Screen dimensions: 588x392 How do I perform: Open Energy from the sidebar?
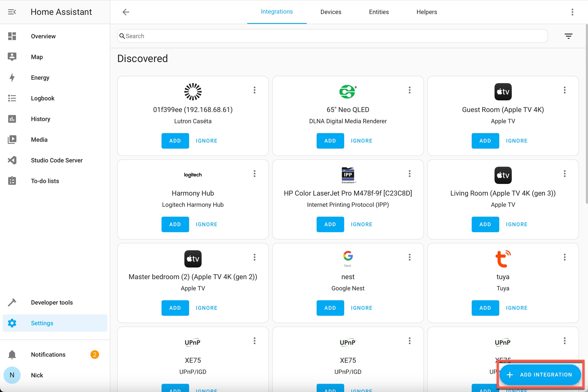[40, 78]
